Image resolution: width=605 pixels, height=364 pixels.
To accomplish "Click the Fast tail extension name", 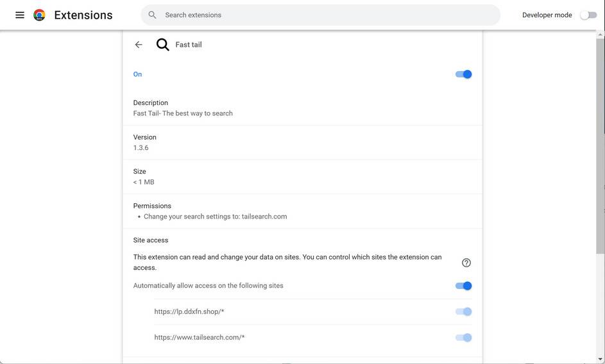I will [x=189, y=45].
